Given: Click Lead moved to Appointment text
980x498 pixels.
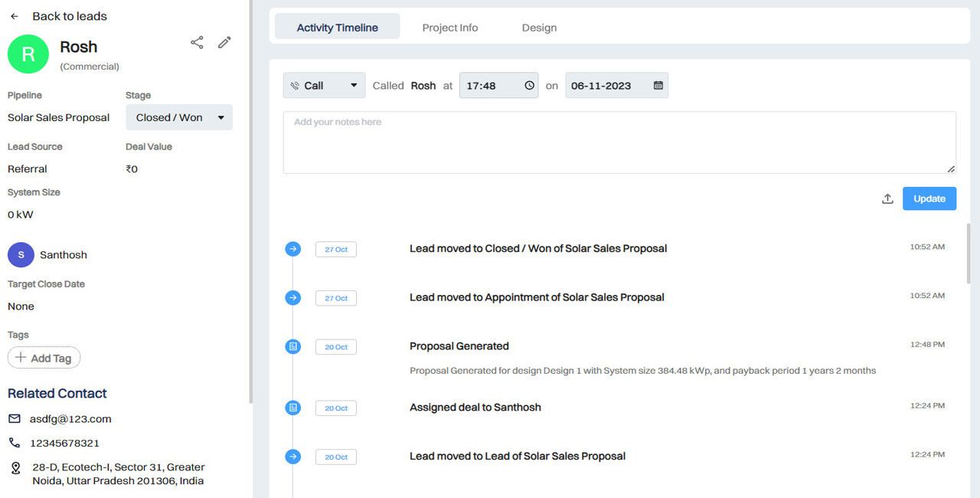Looking at the screenshot, I should point(537,297).
